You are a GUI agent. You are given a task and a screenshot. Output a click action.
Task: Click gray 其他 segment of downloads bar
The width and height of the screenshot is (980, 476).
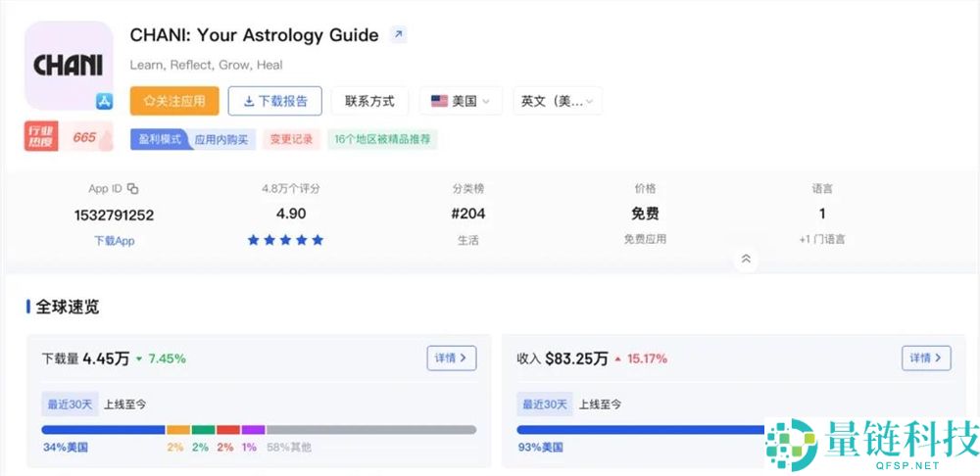pos(371,430)
